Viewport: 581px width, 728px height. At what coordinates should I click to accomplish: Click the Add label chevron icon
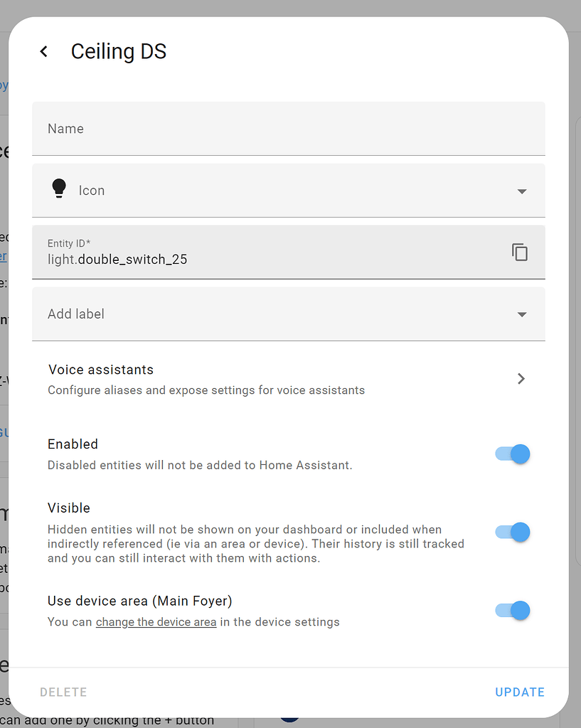[522, 314]
